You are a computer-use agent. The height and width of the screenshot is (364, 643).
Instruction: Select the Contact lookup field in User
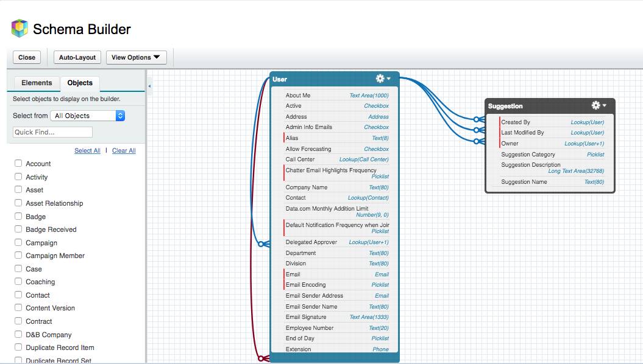[336, 197]
